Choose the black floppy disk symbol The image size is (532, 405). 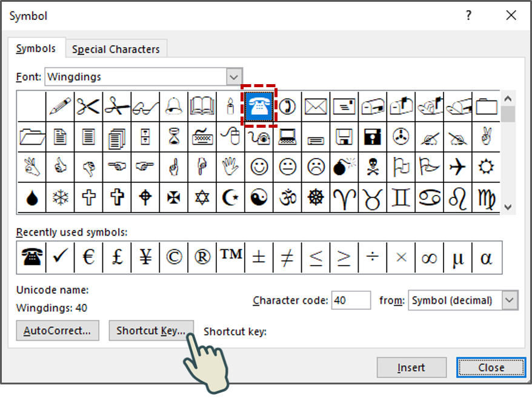373,137
